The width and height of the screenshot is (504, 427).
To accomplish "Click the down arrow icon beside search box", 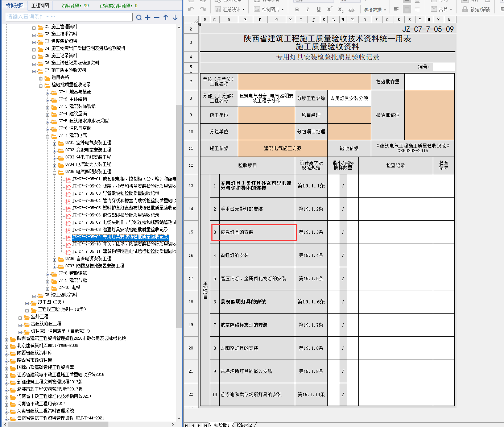I will coord(175,17).
